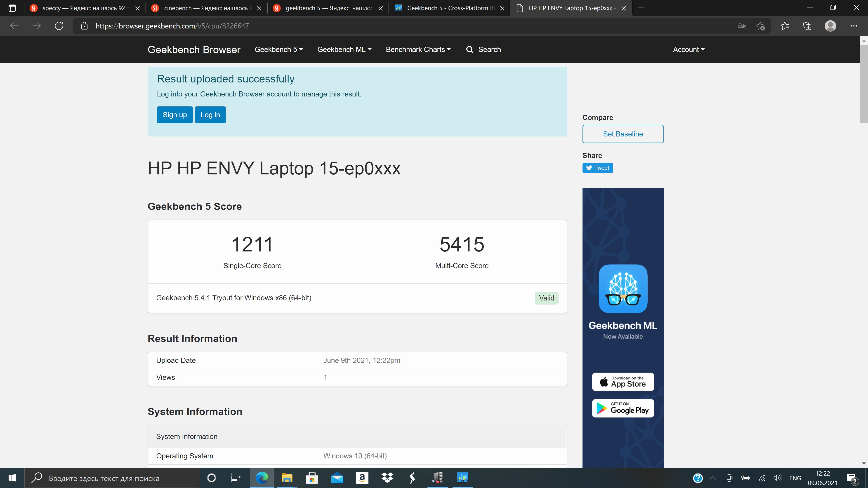The image size is (868, 488).
Task: Expand the Geekbench ML dropdown menu
Action: coord(344,49)
